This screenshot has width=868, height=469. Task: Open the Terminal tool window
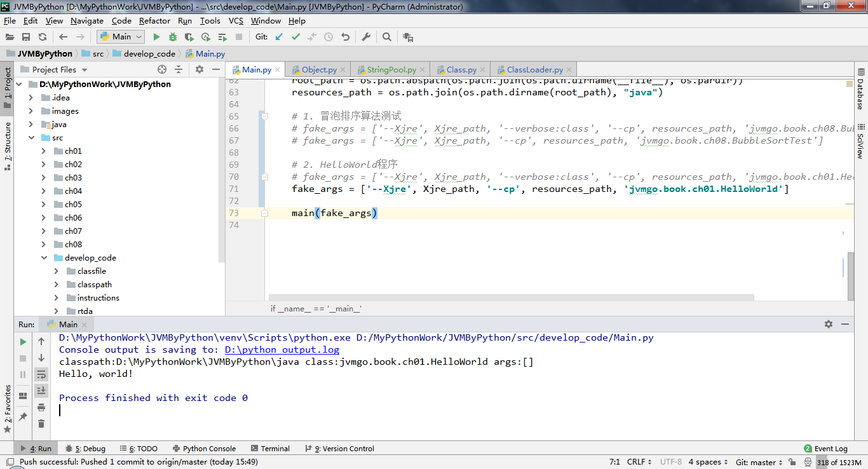coord(270,449)
